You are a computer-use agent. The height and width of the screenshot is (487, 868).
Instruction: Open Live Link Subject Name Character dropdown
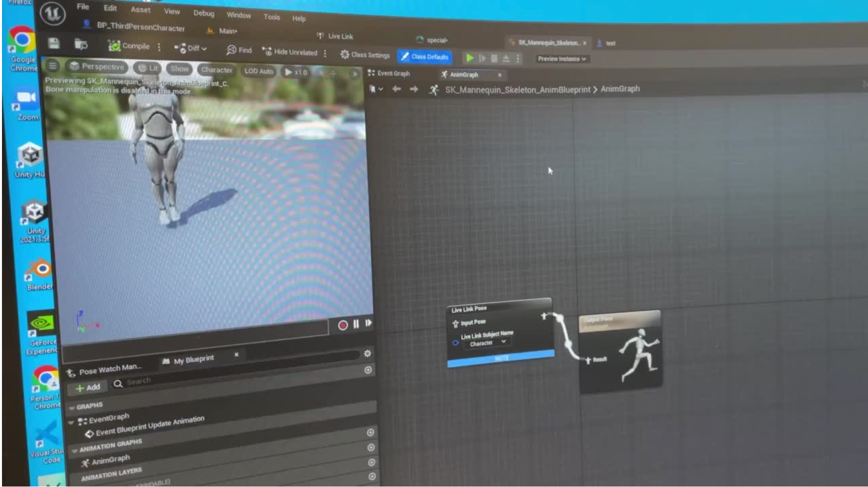tap(487, 343)
